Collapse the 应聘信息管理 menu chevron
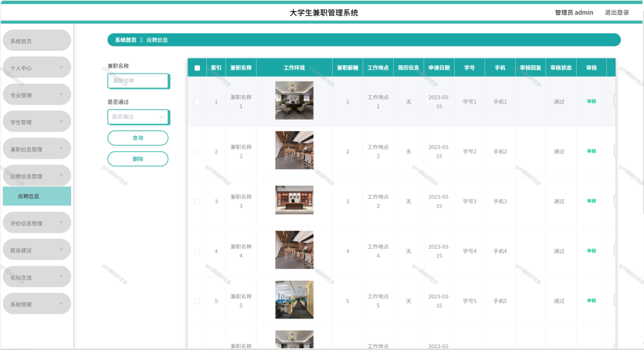This screenshot has height=350, width=644. click(61, 175)
